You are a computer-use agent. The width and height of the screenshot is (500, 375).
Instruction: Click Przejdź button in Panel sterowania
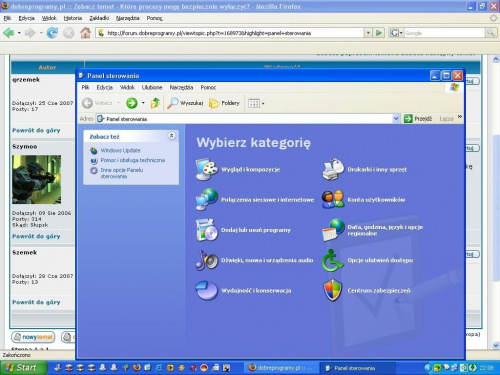coord(418,119)
